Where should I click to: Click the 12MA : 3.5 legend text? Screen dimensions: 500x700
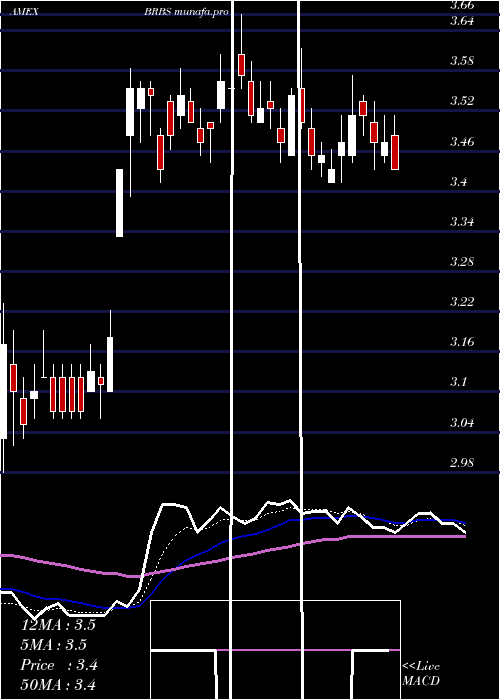(x=58, y=625)
